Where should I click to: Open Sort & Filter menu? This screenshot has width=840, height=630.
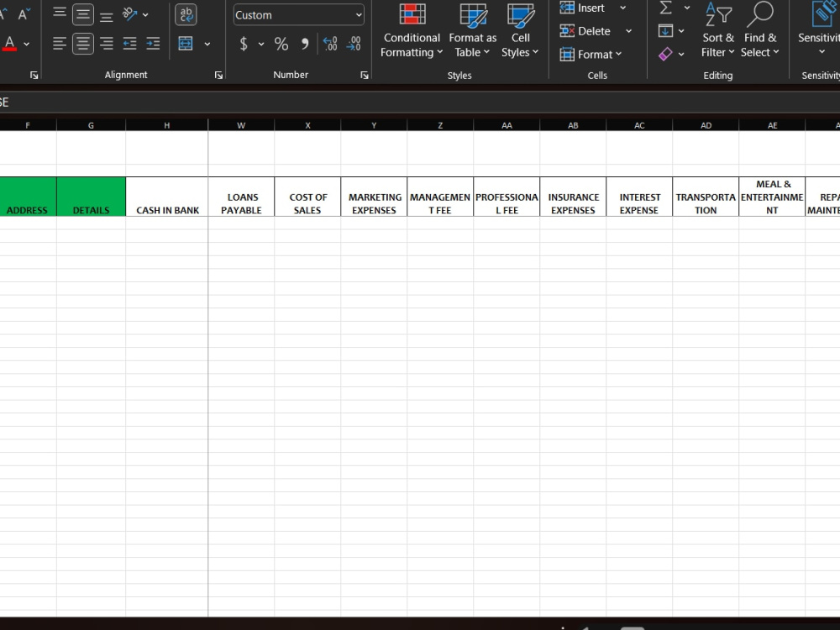pos(718,30)
